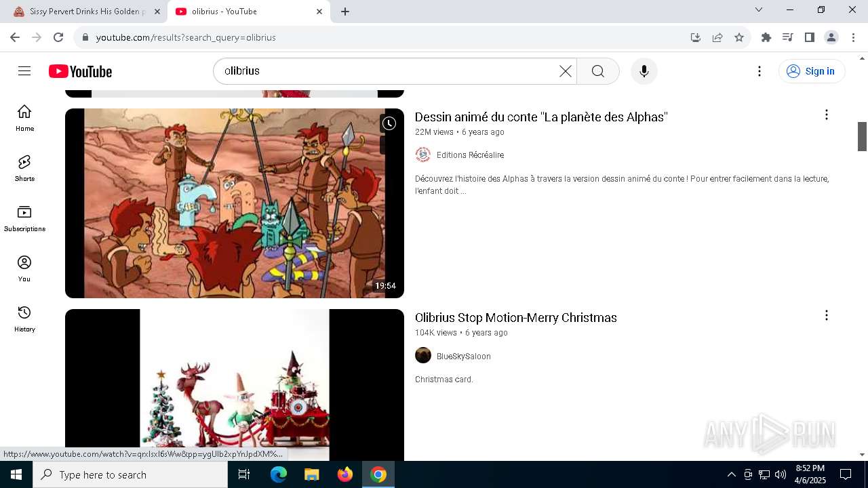
Task: Select the olibrius - YouTube tab
Action: point(248,12)
